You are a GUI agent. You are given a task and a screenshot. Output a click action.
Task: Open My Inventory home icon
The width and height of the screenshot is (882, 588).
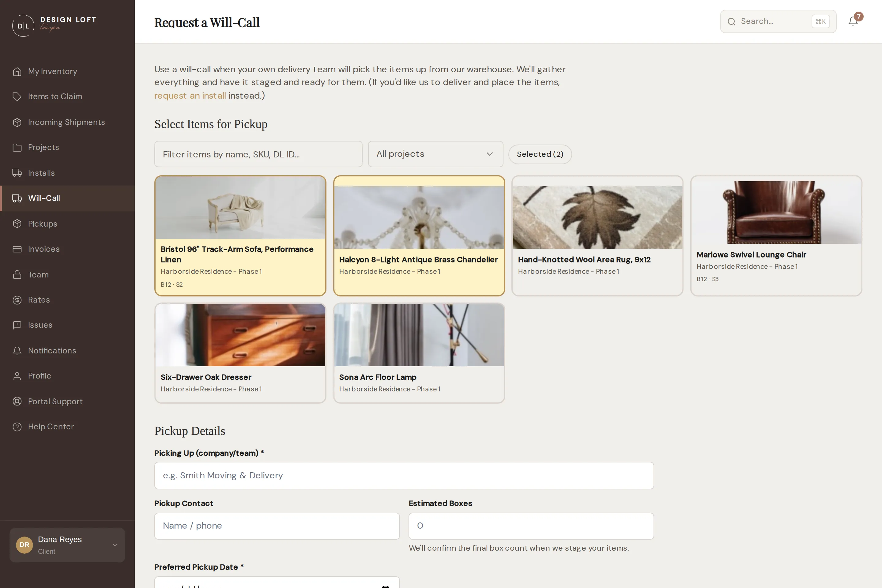click(17, 72)
